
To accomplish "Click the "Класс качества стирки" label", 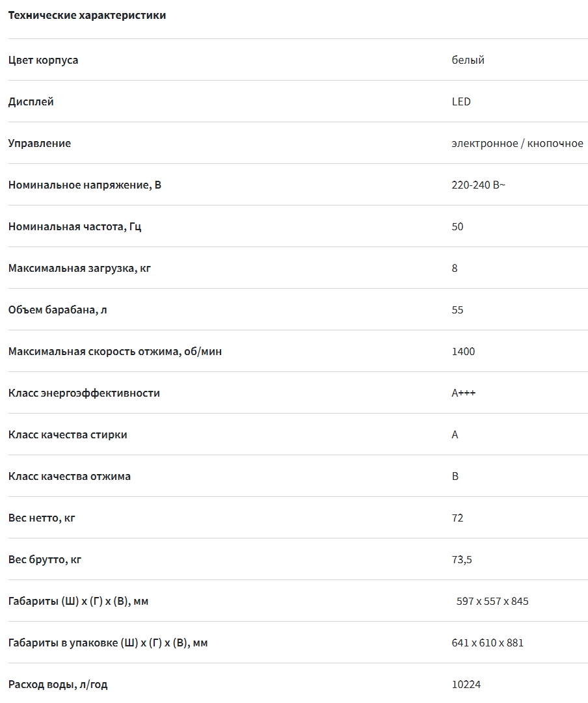I will click(68, 434).
